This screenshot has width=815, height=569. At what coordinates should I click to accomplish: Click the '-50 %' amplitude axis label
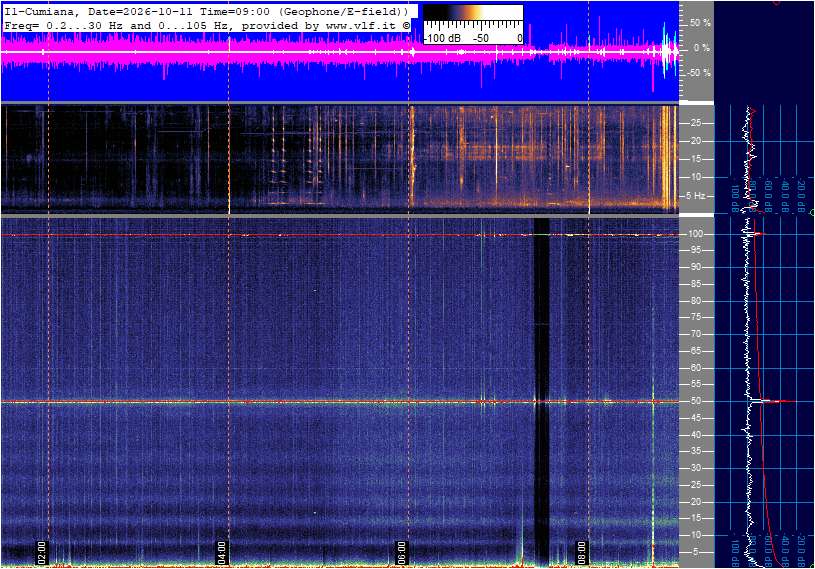coord(699,73)
